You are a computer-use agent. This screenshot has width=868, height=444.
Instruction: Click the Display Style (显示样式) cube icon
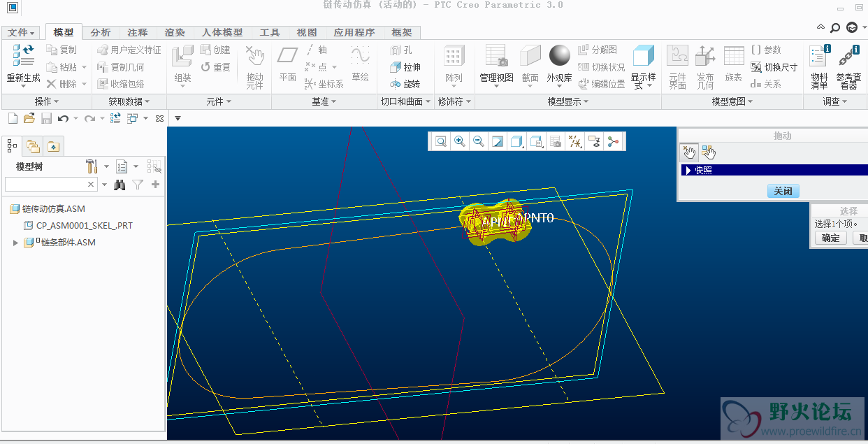(x=644, y=56)
